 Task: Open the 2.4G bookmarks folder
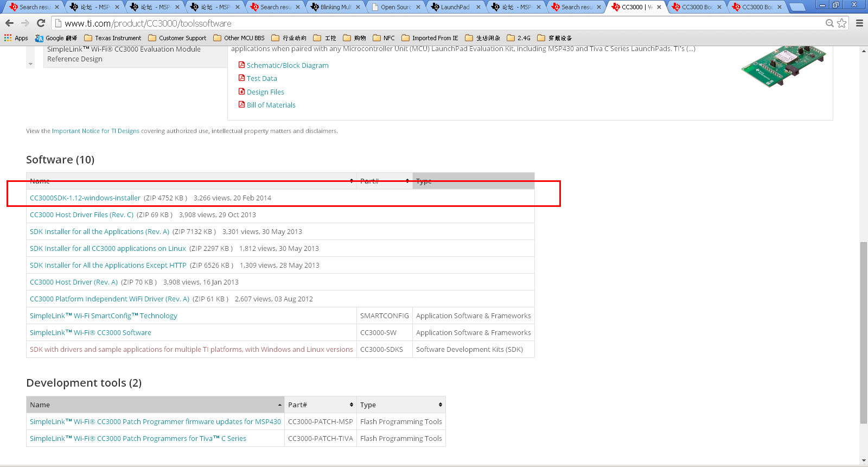click(519, 38)
